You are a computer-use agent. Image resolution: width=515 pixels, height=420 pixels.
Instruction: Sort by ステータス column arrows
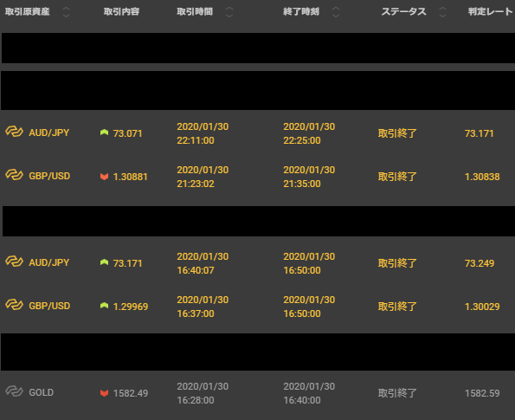pos(442,12)
